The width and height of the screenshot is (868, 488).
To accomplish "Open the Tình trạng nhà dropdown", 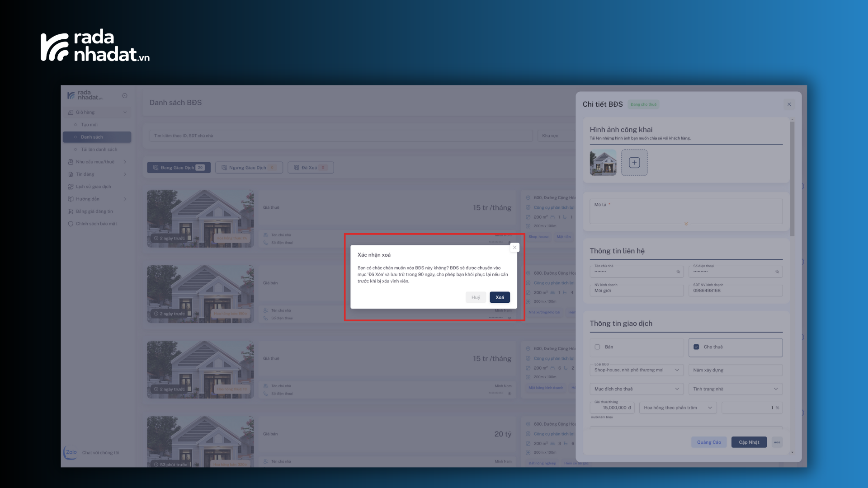I will tap(736, 389).
